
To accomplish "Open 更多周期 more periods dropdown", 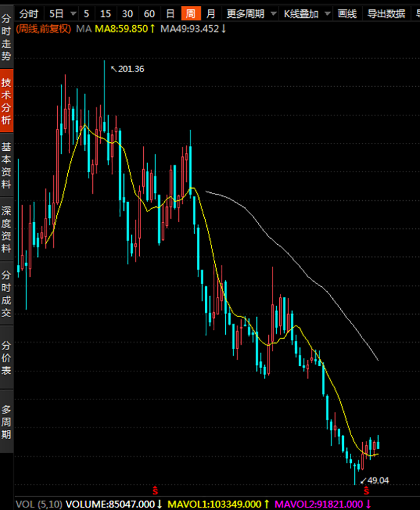I will click(x=245, y=14).
